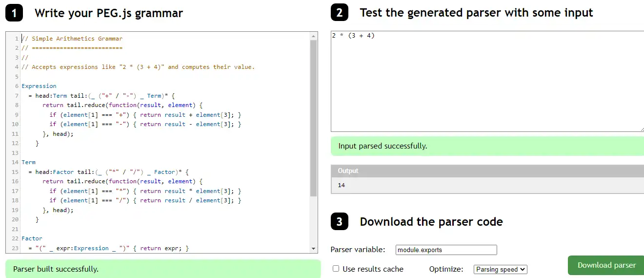Screen dimensions: 644x278
Task: Click line number 13 in the editor gutter
Action: coord(15,153)
